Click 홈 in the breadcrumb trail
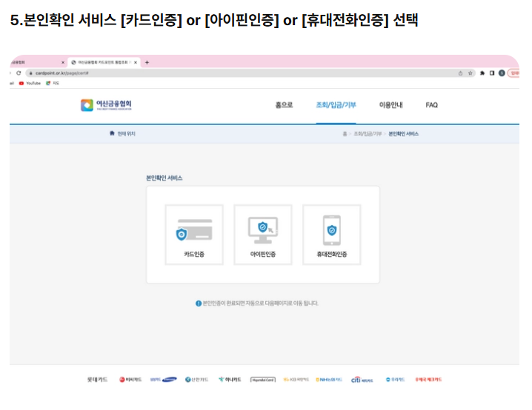This screenshot has height=410, width=532. pos(345,134)
